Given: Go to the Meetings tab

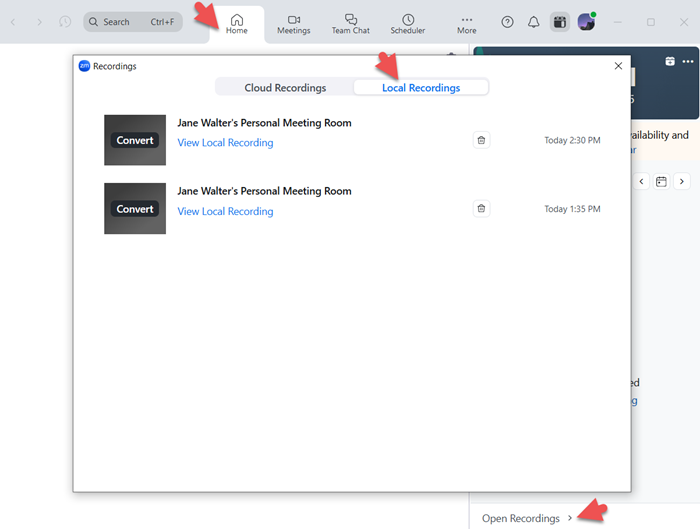Looking at the screenshot, I should pyautogui.click(x=293, y=23).
